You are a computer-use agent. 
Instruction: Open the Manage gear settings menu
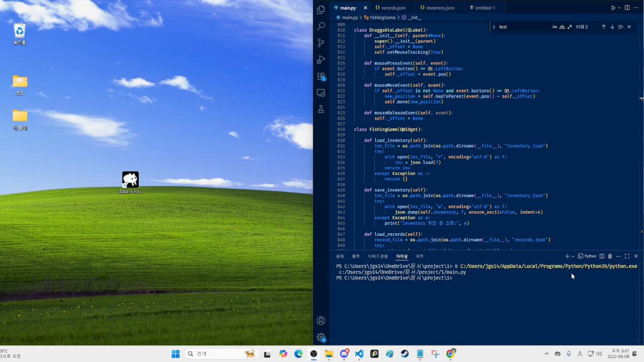coord(321,337)
